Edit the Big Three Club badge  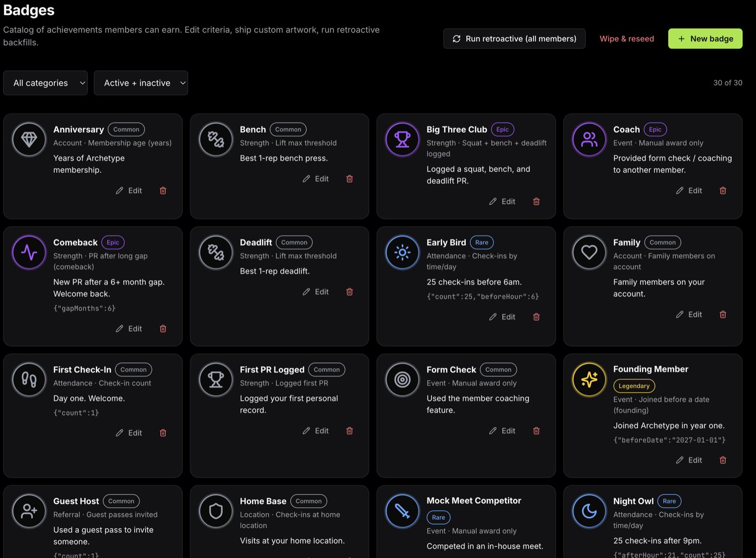(502, 201)
